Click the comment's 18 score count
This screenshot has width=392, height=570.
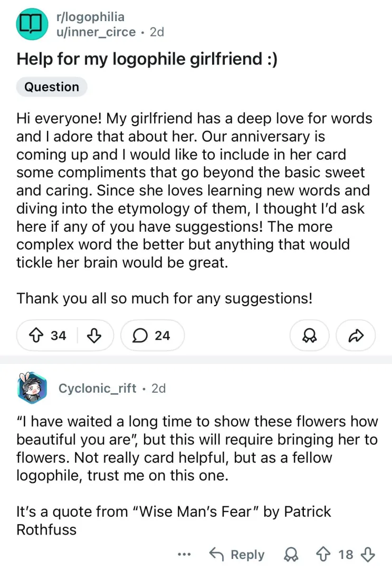pyautogui.click(x=346, y=555)
